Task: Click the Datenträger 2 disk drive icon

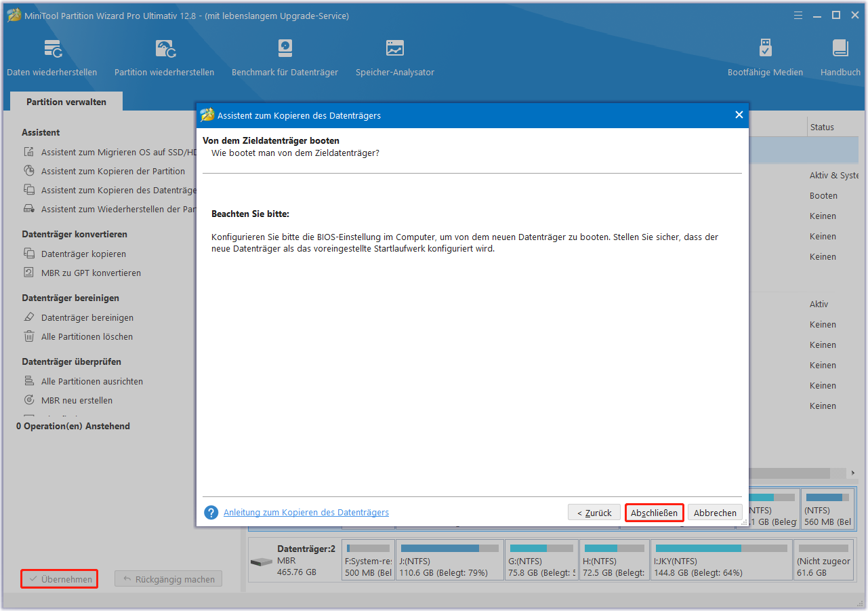Action: coord(261,562)
